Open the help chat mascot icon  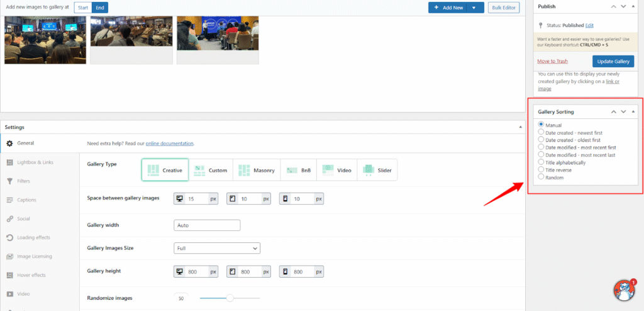click(x=624, y=290)
